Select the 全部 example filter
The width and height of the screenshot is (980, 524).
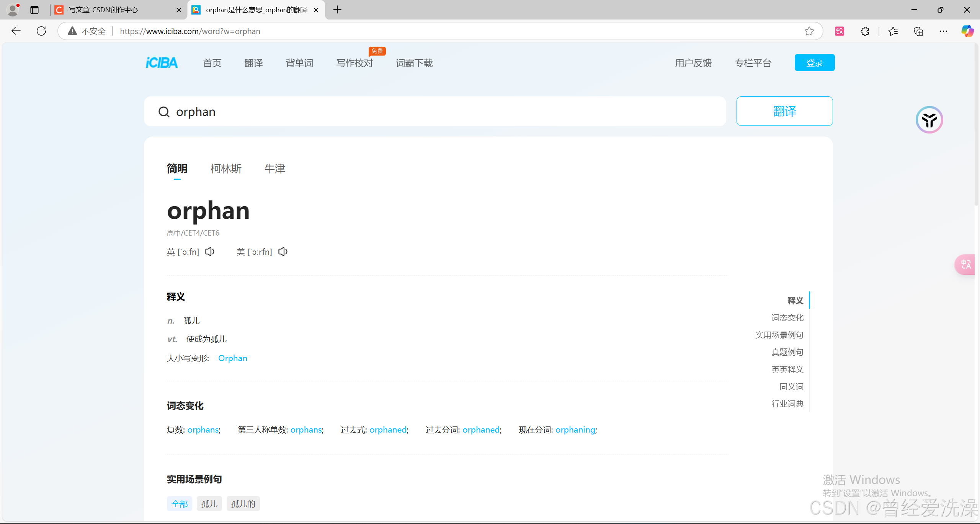click(x=180, y=504)
